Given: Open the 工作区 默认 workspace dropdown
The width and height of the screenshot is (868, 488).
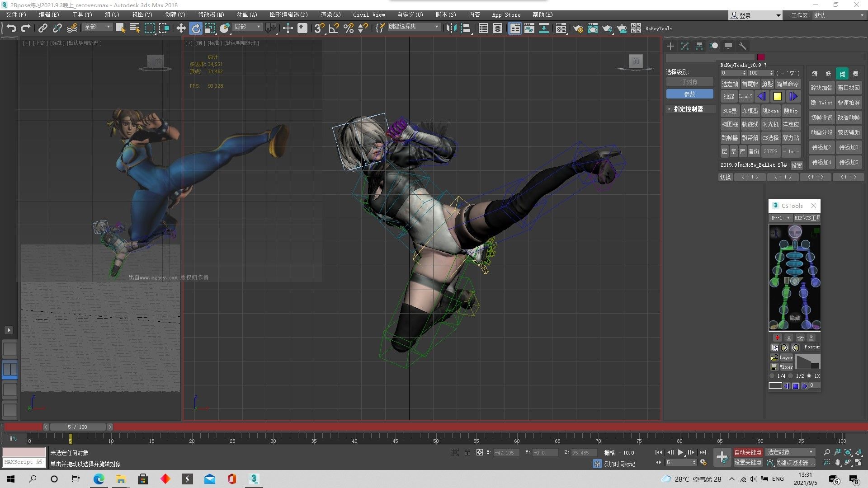Looking at the screenshot, I should click(x=839, y=15).
